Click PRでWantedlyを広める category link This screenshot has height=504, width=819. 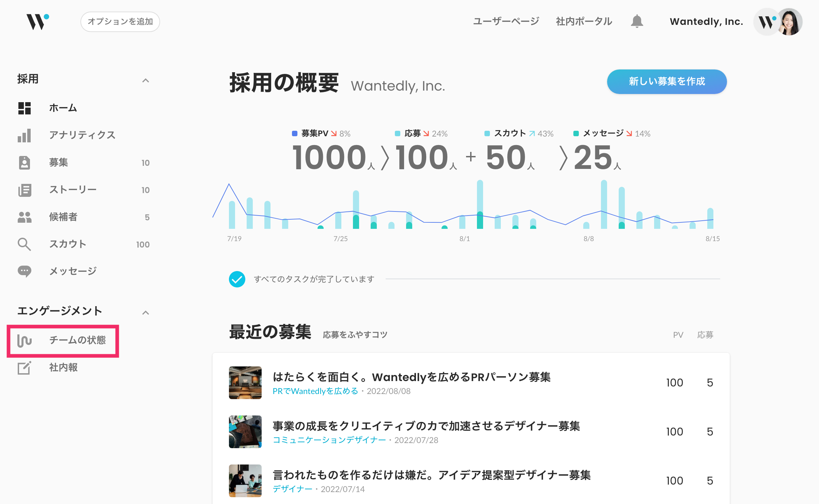315,391
